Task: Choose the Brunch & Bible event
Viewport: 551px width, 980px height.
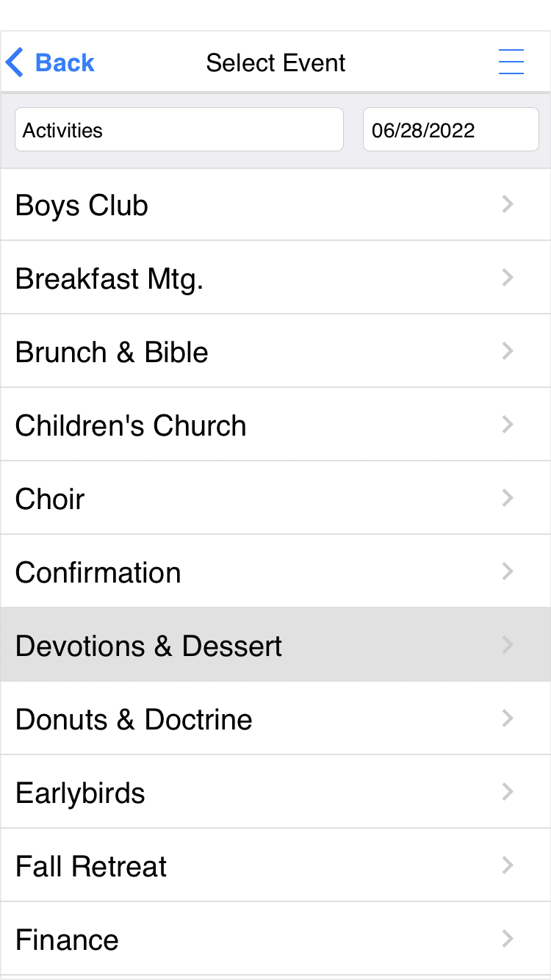Action: pyautogui.click(x=112, y=352)
